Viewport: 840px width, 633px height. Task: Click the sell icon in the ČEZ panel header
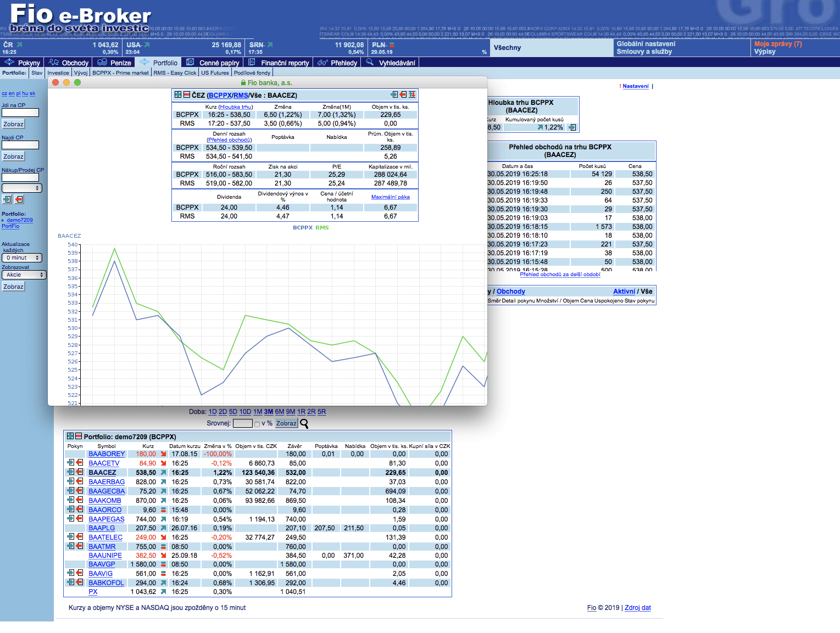pos(403,95)
